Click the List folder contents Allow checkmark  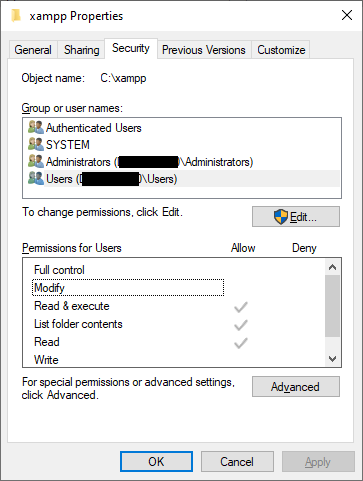pos(241,325)
